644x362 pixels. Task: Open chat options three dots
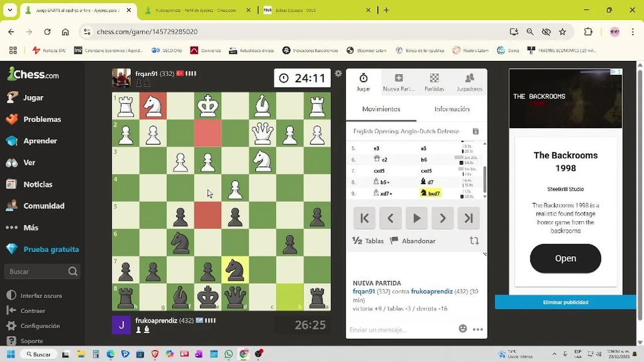pyautogui.click(x=478, y=330)
